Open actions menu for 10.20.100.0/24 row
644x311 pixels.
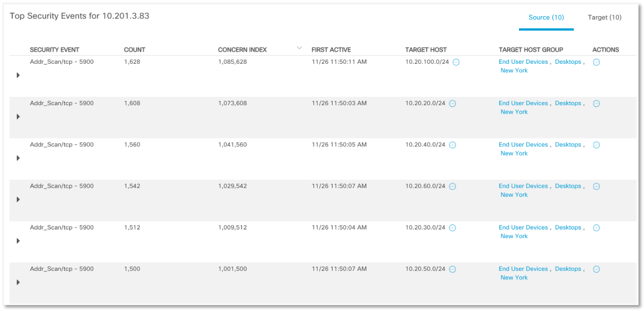(596, 62)
